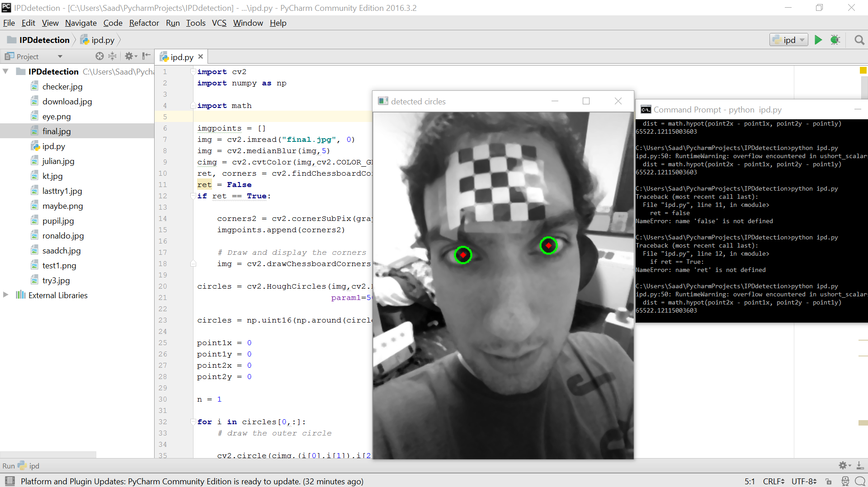Run the ipd configuration with green play button
The height and width of the screenshot is (487, 868).
coord(818,40)
